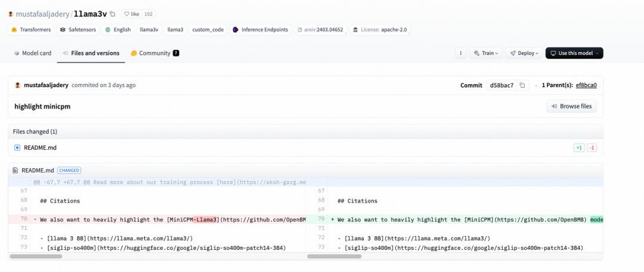
Task: Open the Community tab
Action: point(154,53)
